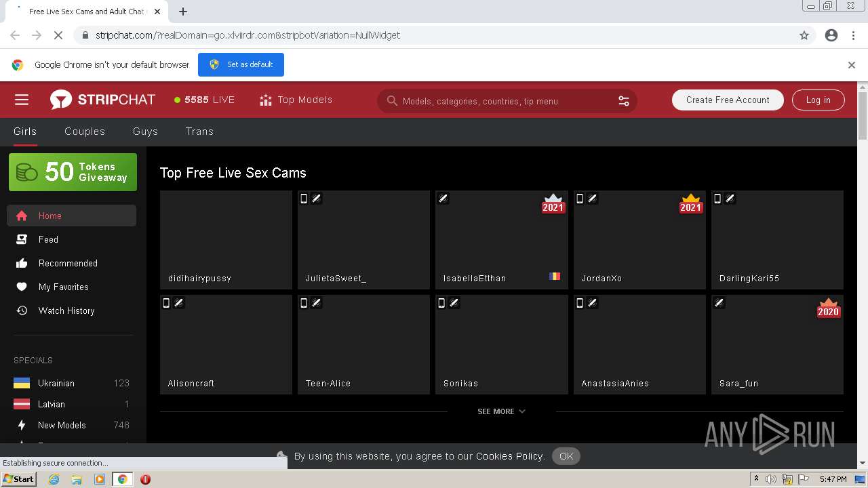Open the Top Models menu item
The height and width of the screenshot is (488, 868).
coord(296,100)
